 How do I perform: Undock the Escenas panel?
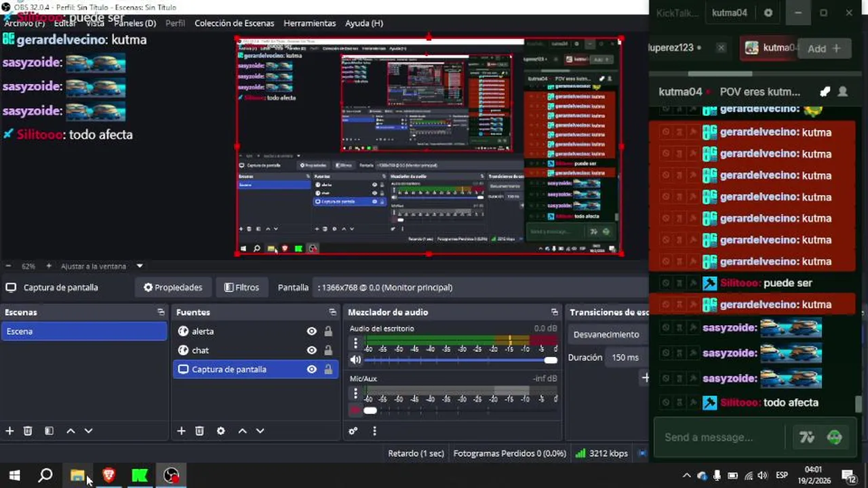click(x=161, y=312)
